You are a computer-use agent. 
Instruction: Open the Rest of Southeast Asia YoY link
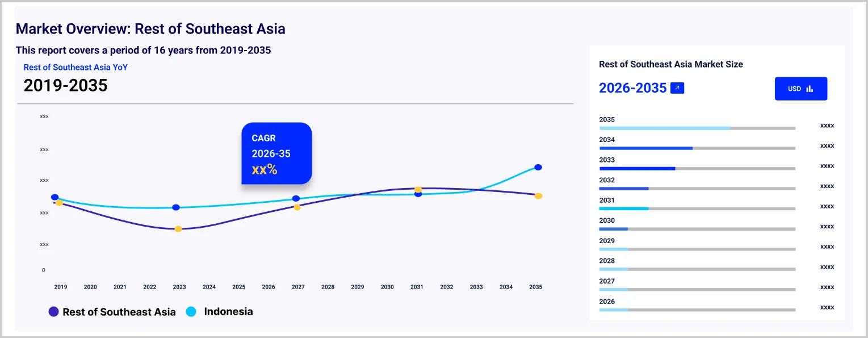click(76, 67)
